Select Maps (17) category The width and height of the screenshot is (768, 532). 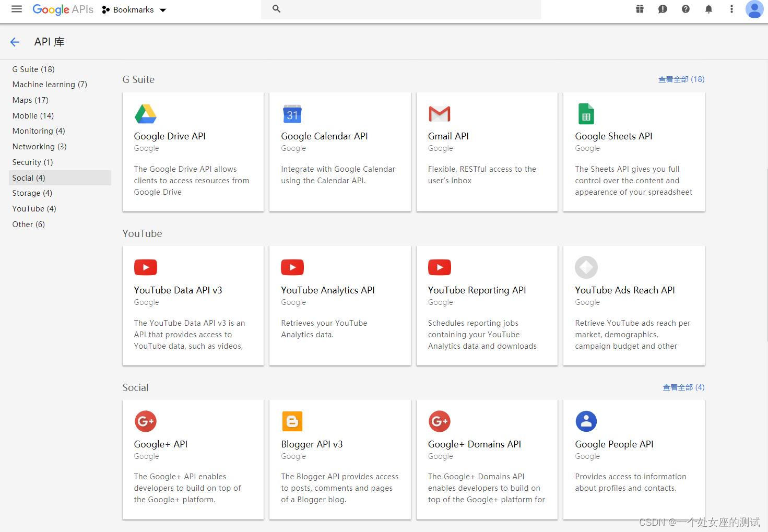[x=30, y=100]
